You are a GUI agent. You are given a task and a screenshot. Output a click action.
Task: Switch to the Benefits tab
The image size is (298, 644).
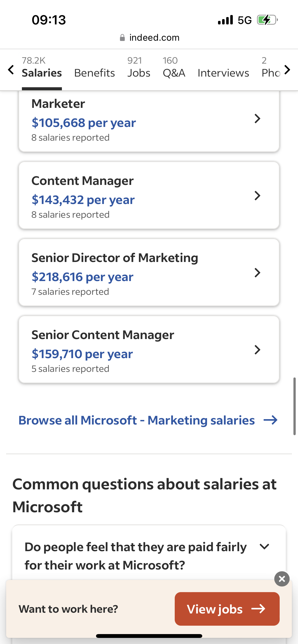[94, 73]
